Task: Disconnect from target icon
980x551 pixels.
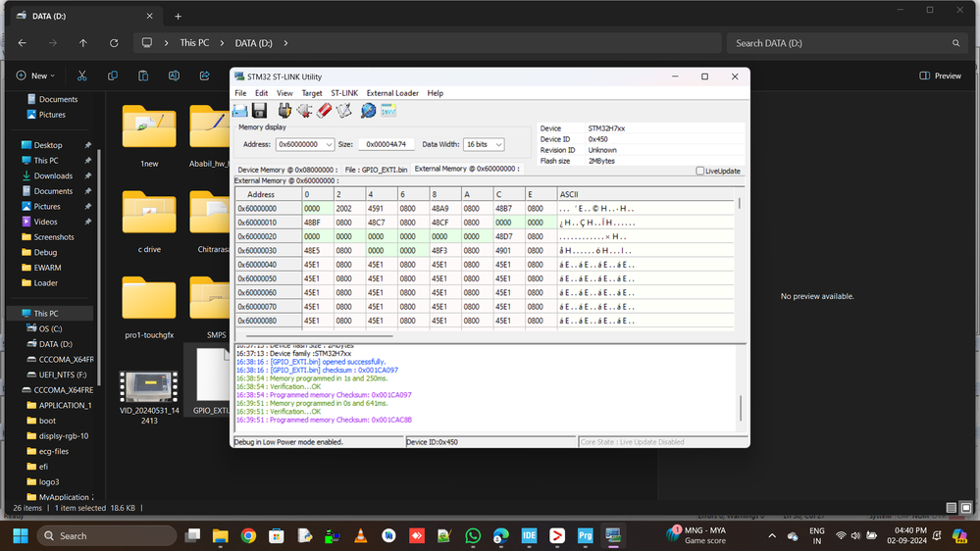Action: point(304,111)
